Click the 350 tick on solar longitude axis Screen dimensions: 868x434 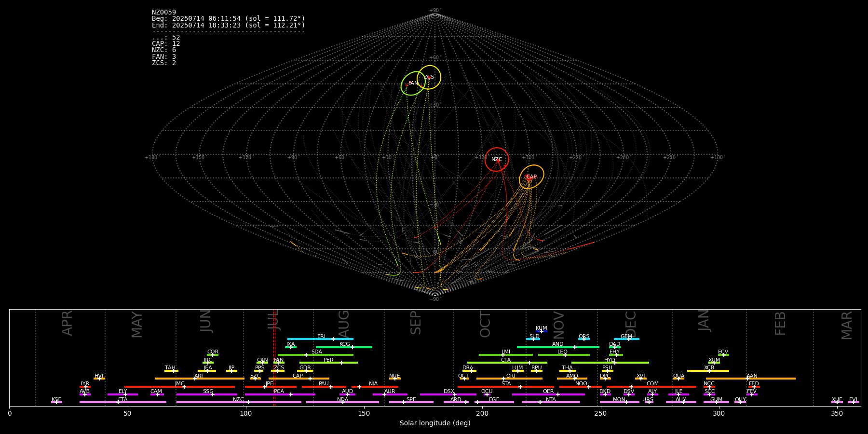pyautogui.click(x=837, y=413)
